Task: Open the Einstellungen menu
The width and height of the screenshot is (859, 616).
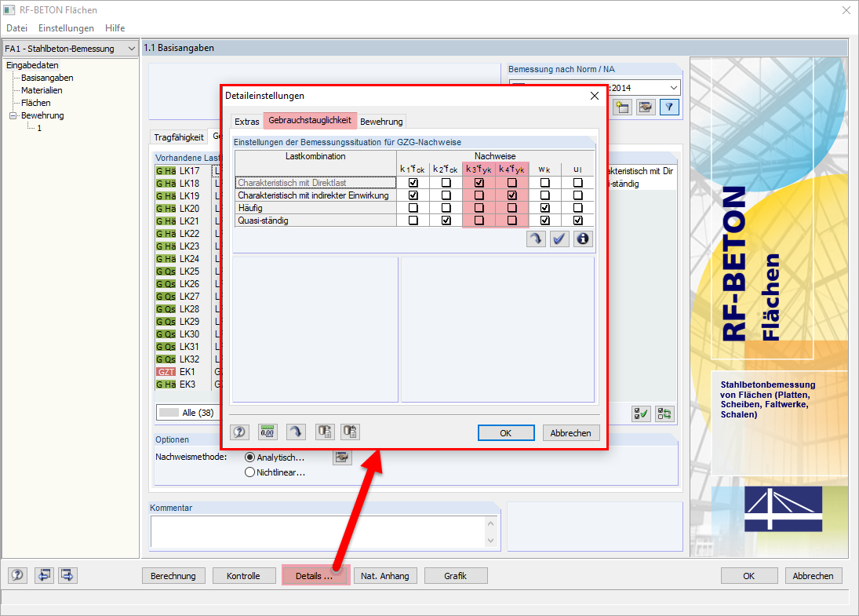Action: 66,28
